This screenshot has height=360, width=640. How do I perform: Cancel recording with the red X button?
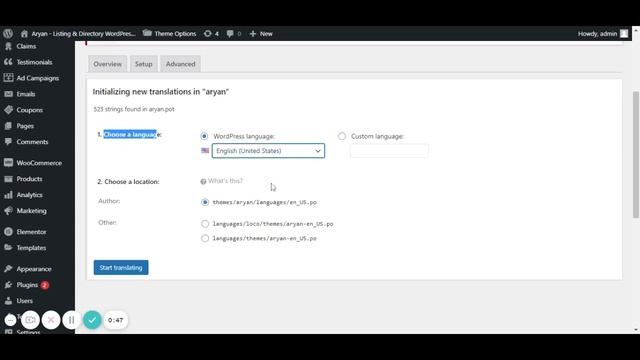point(51,320)
